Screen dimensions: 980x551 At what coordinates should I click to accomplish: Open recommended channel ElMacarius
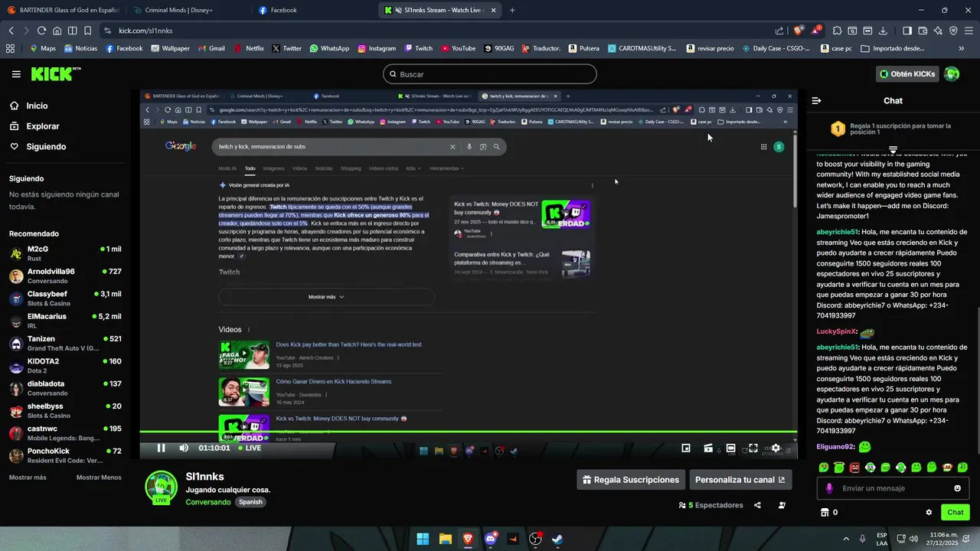(65, 321)
